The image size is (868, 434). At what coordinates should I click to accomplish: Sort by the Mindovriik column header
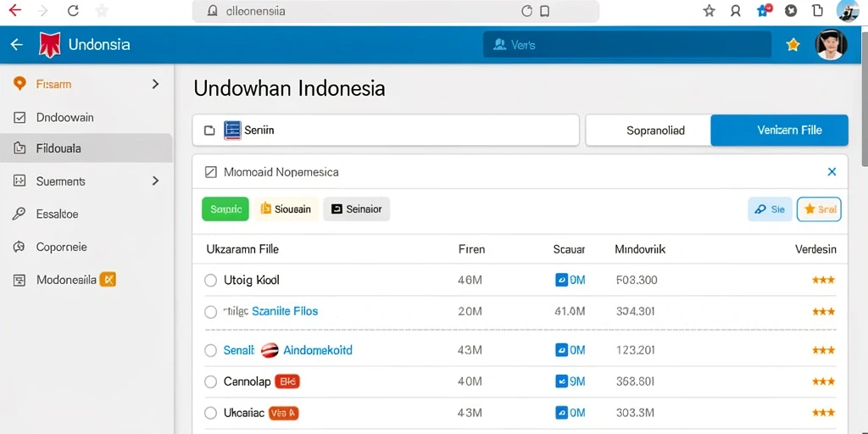pos(640,249)
